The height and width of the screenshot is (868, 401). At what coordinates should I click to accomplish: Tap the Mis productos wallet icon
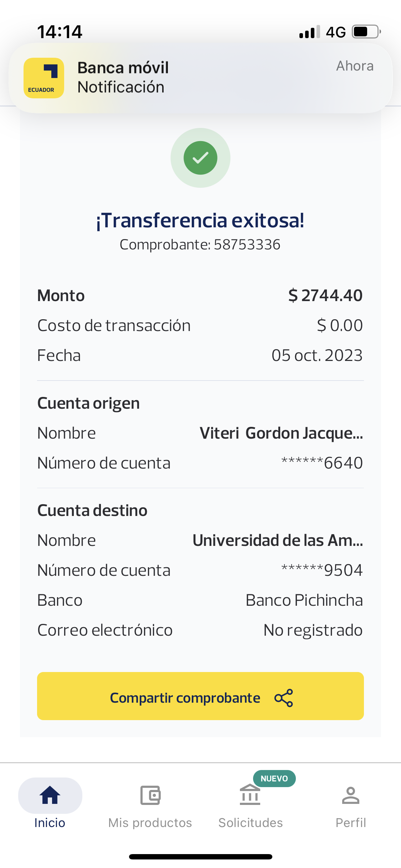click(x=150, y=795)
